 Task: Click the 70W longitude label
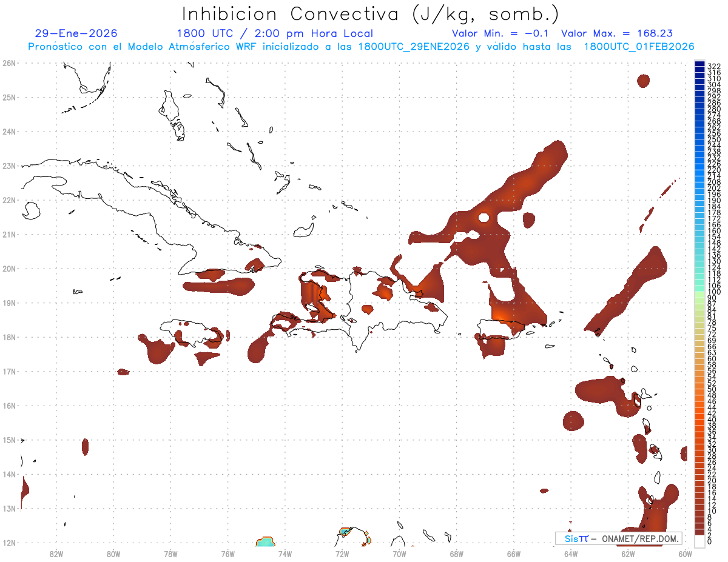click(x=399, y=553)
